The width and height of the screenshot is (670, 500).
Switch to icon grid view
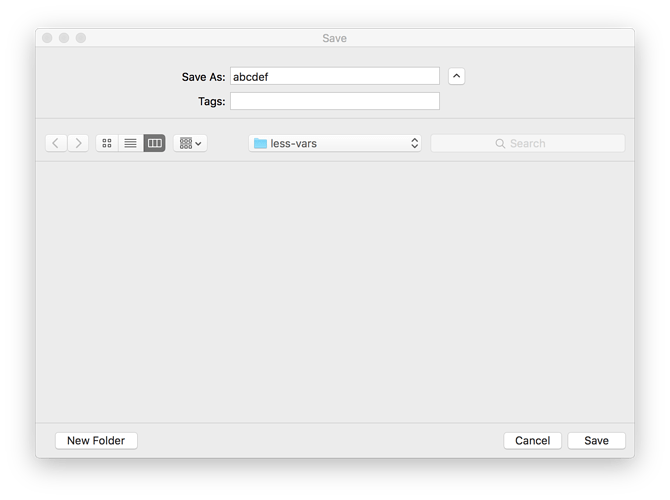click(x=107, y=143)
